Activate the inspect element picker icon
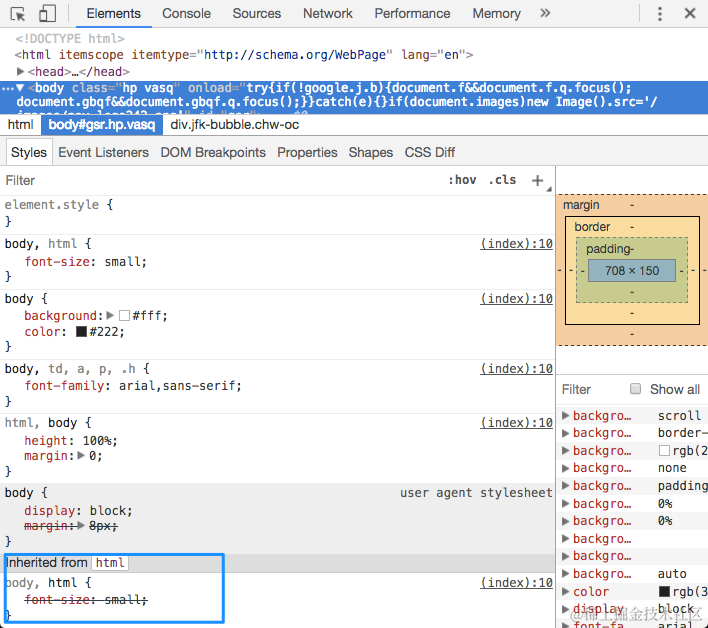Screen dimensions: 708x628 coord(18,14)
